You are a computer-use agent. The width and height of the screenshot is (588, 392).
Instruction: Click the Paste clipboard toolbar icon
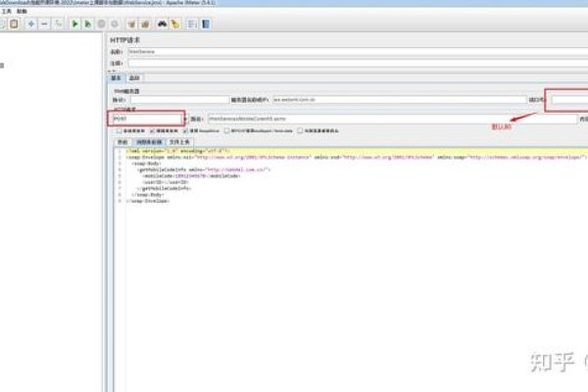[14, 24]
